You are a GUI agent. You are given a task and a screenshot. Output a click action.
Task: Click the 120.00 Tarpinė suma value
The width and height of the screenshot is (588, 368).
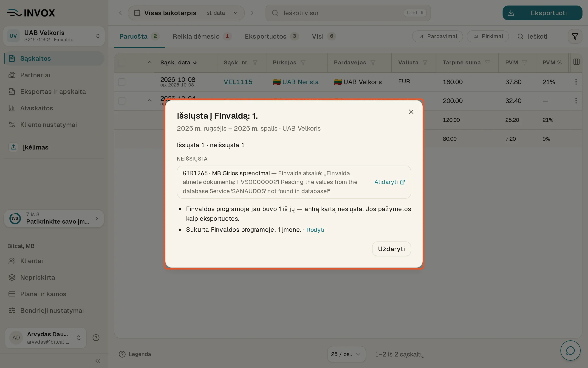(x=451, y=120)
